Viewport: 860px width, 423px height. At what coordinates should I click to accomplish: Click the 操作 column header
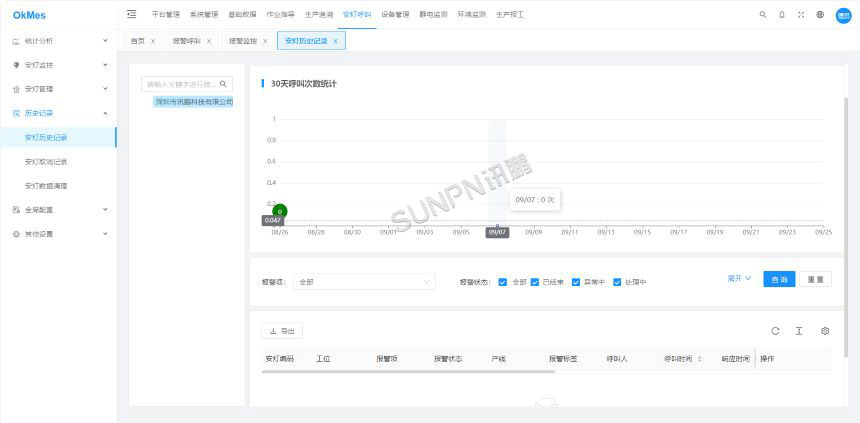point(767,359)
